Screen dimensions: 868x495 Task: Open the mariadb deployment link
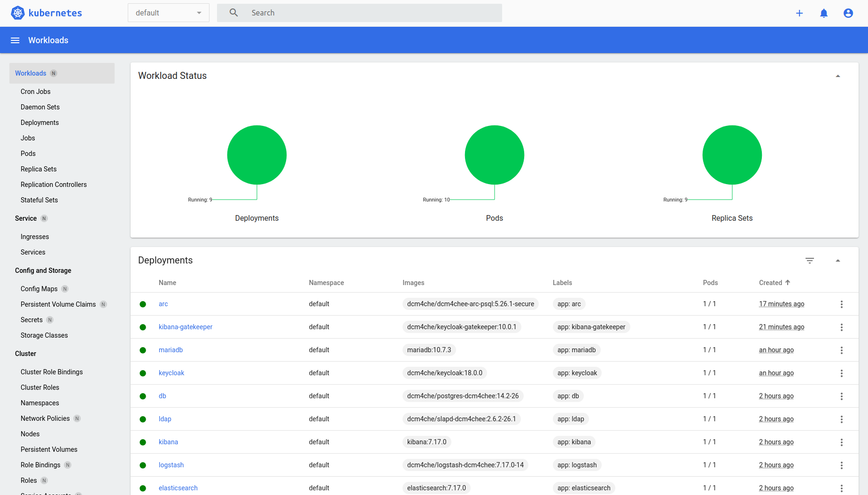(x=171, y=350)
